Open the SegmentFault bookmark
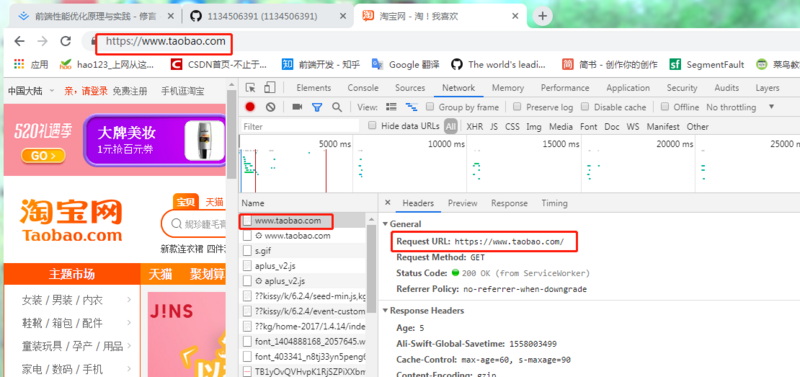800x377 pixels. tap(707, 64)
